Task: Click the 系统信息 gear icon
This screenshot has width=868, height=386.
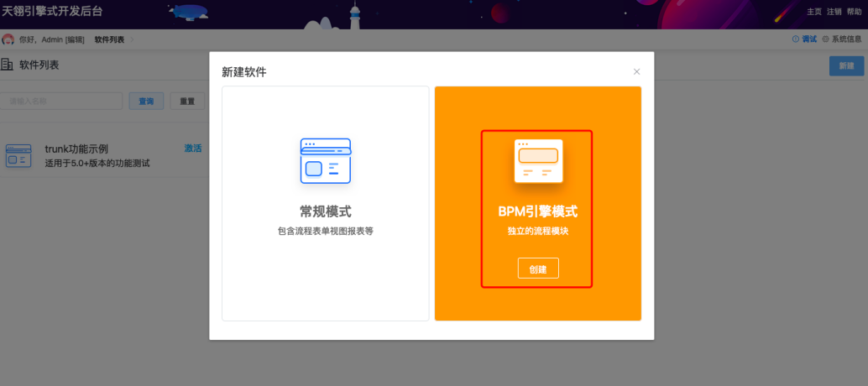Action: (x=825, y=39)
